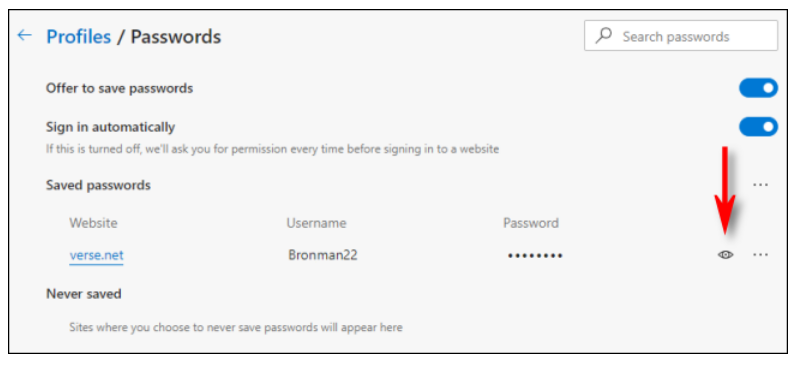The image size is (798, 366).
Task: Turn off the Sign in automatically switch
Action: [x=758, y=127]
